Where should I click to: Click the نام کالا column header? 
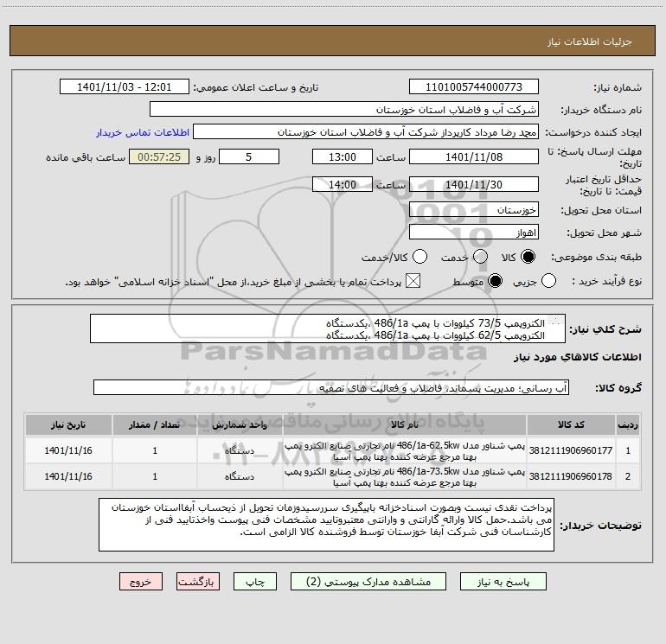pyautogui.click(x=405, y=424)
